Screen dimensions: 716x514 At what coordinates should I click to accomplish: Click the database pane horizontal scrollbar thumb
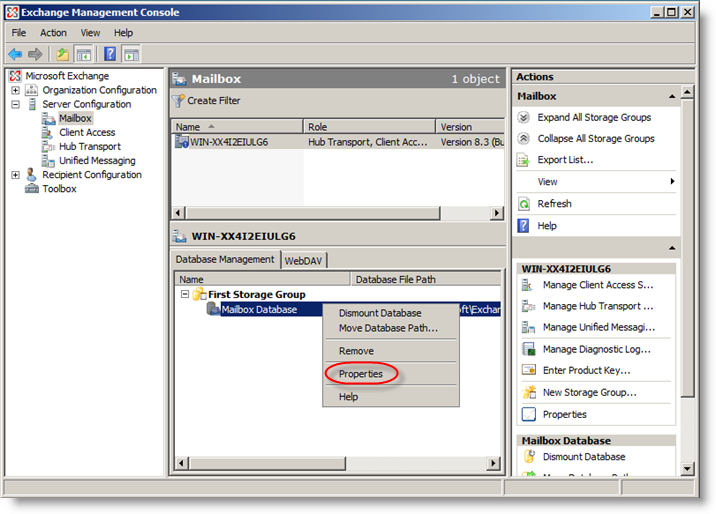[267, 463]
